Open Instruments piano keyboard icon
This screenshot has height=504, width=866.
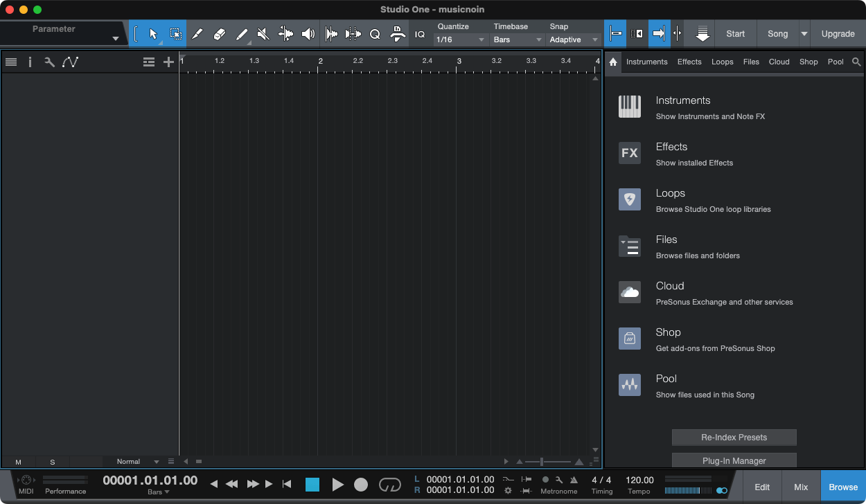click(x=630, y=107)
